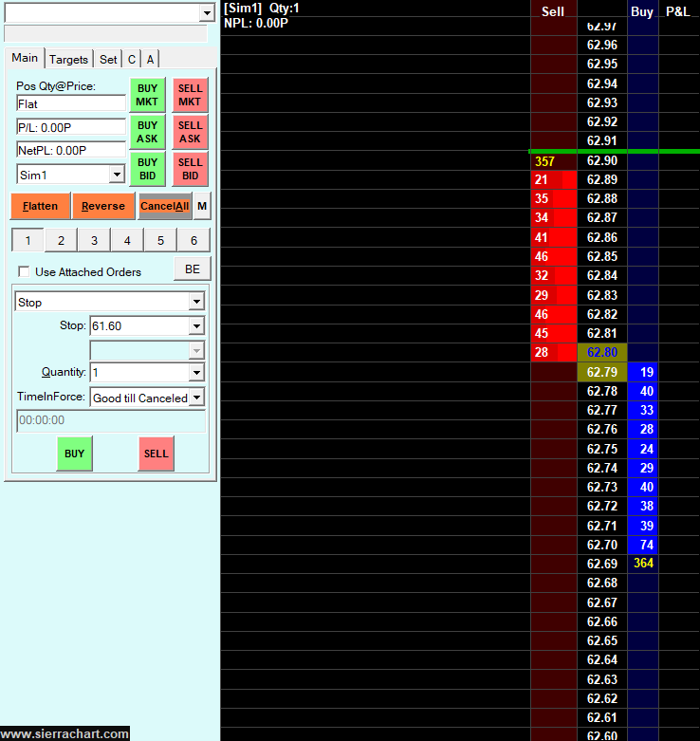Enable Use Attached Orders checkbox
The width and height of the screenshot is (700, 741).
[x=24, y=271]
